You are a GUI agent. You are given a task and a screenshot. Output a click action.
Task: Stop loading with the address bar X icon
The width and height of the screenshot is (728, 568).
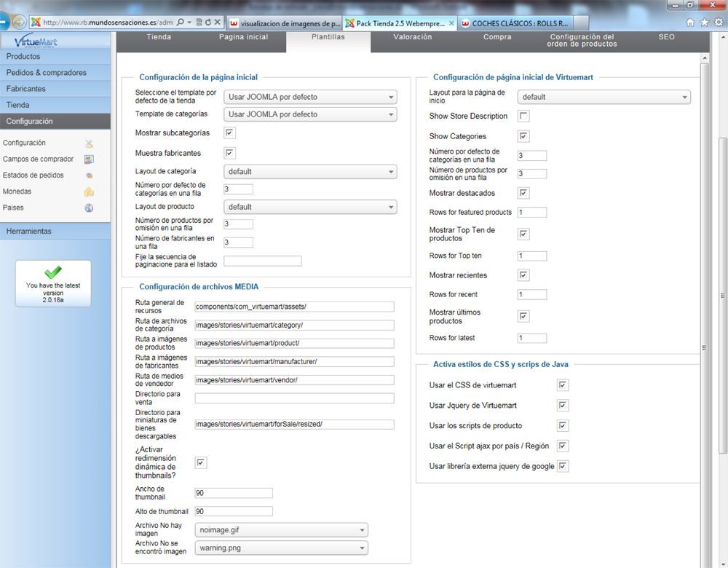pyautogui.click(x=217, y=23)
